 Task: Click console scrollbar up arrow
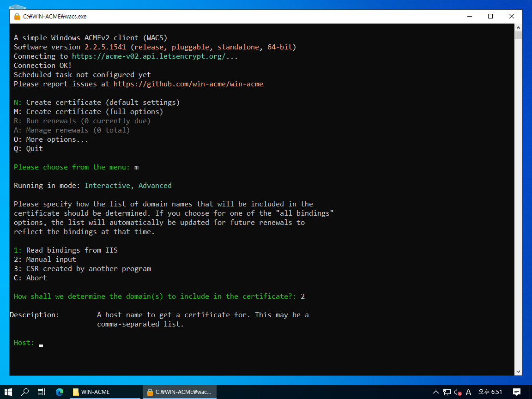click(x=518, y=28)
